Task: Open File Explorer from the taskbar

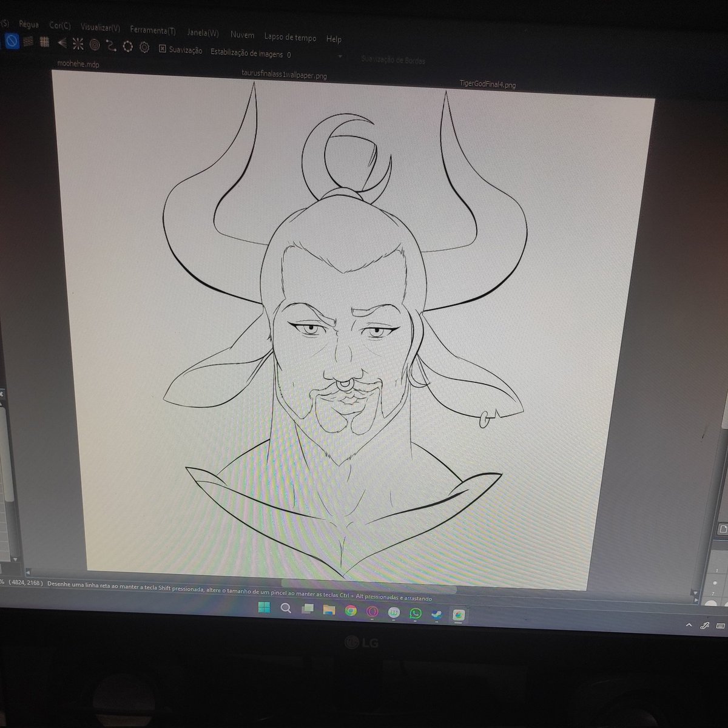Action: [x=329, y=610]
